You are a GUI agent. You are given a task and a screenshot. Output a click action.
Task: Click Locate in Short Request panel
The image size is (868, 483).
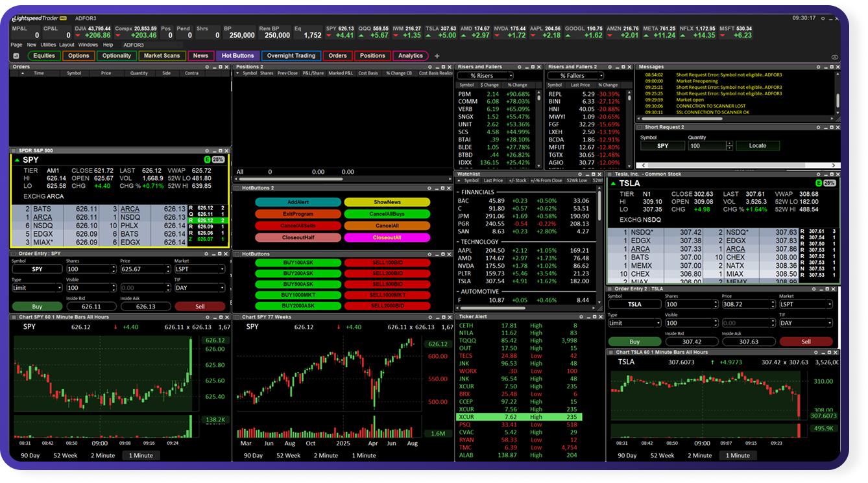[x=758, y=146]
